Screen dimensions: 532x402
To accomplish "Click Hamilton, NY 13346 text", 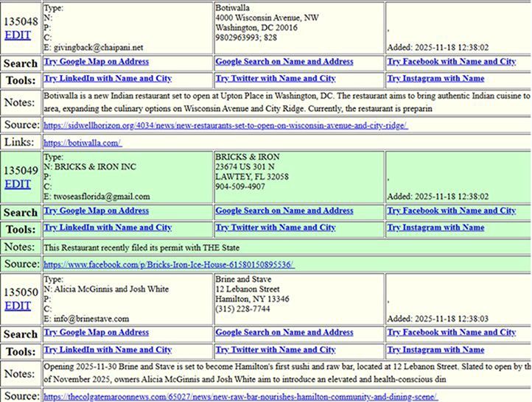I will coord(253,299).
